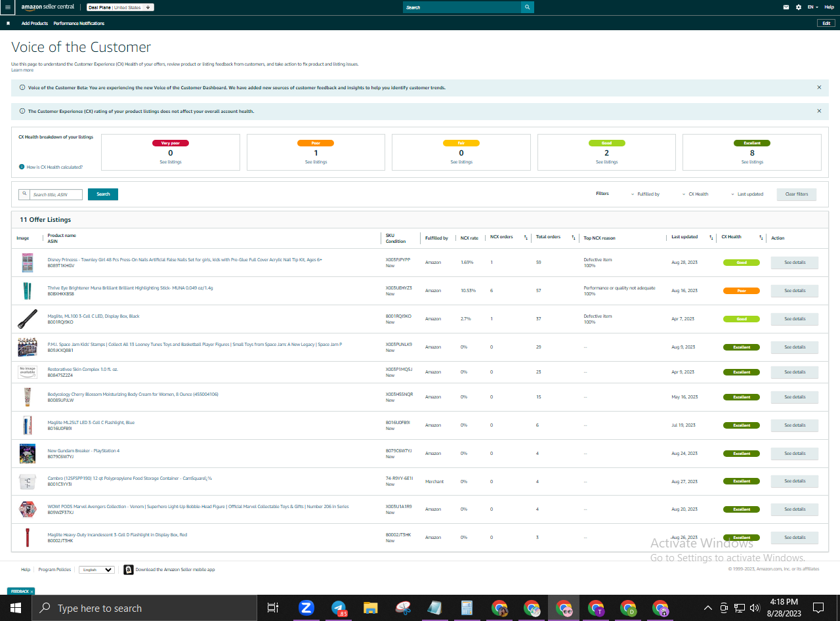
Task: Click Clear filters button
Action: 797,194
